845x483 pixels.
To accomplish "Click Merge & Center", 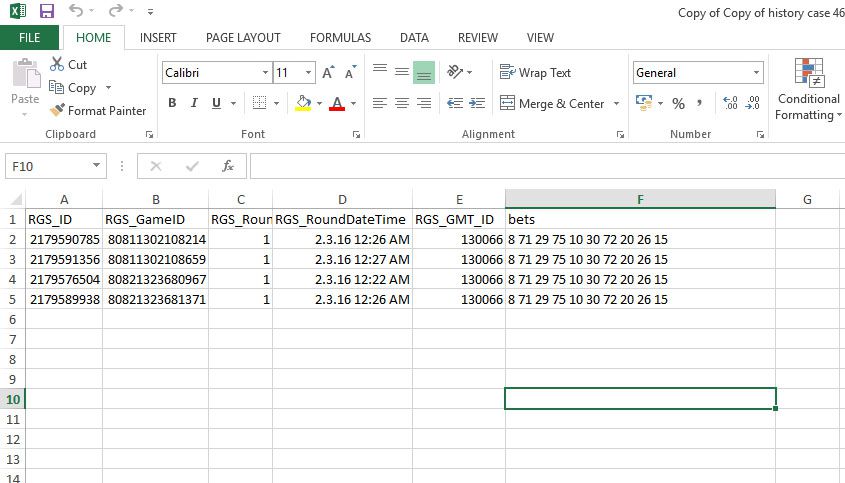I will 552,104.
